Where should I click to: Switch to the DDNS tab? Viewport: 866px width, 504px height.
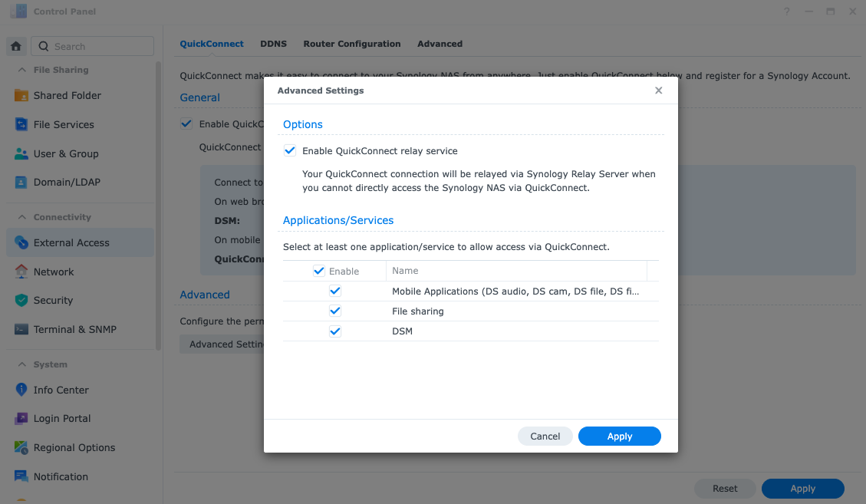tap(273, 44)
